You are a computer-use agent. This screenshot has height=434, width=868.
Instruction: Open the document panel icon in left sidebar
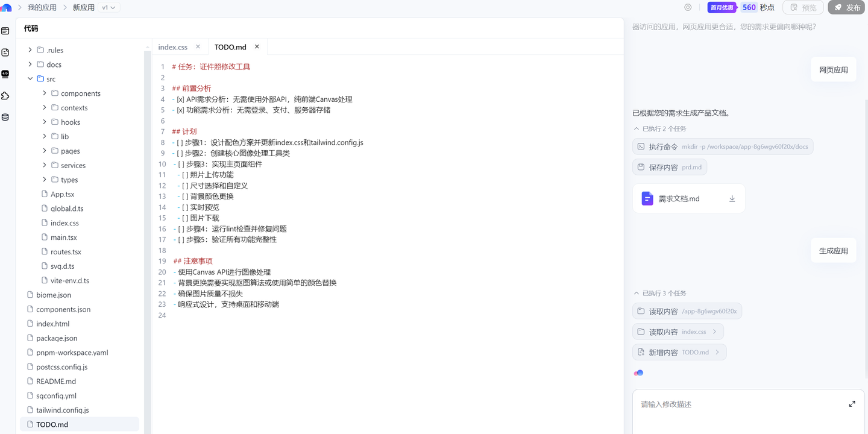click(x=5, y=52)
